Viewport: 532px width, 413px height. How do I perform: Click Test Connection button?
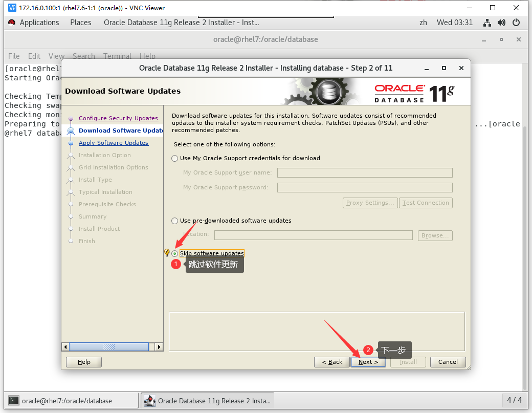[426, 203]
